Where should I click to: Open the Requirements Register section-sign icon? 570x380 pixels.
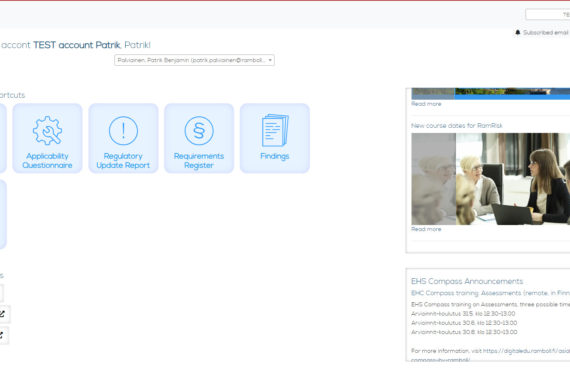[x=199, y=130]
